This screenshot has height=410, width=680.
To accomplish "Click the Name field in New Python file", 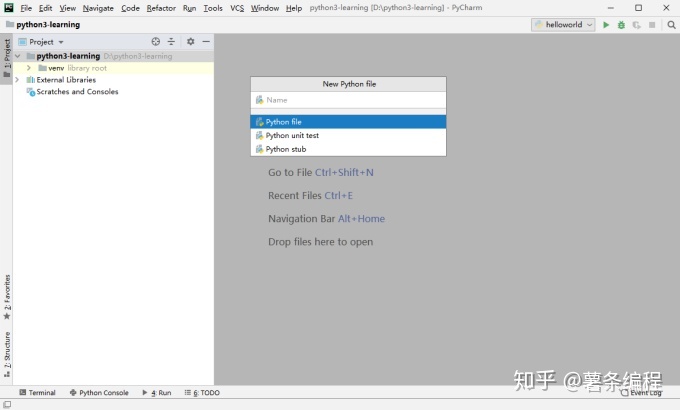I will 348,100.
